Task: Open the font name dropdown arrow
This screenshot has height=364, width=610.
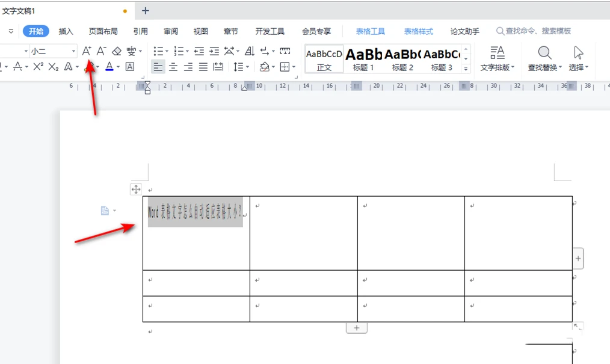Action: click(26, 51)
